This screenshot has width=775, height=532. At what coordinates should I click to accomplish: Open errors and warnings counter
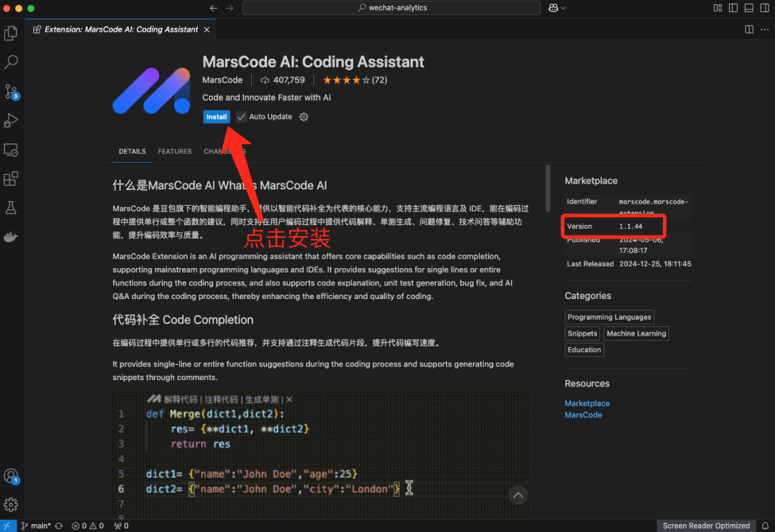tap(88, 526)
